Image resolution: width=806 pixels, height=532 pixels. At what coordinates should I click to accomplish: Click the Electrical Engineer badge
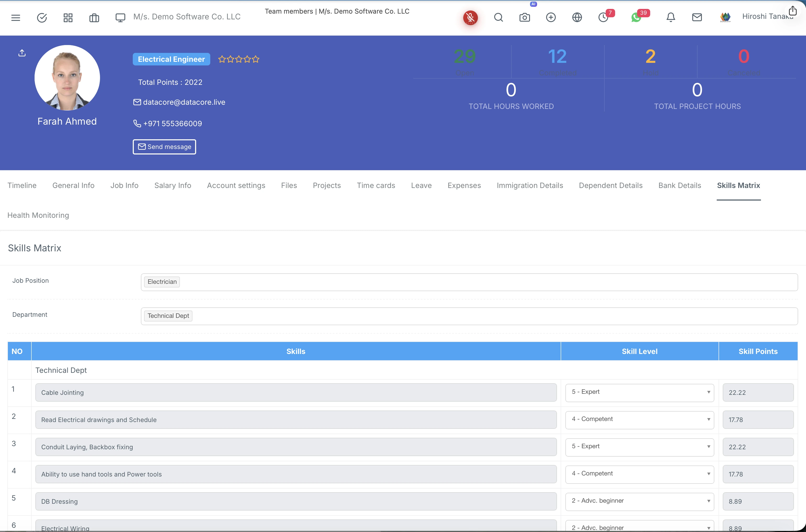coord(171,59)
